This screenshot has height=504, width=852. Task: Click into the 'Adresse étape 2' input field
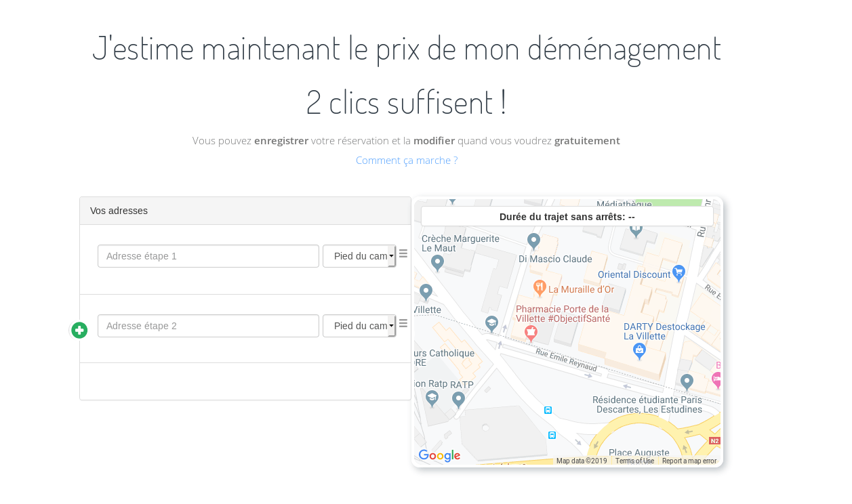click(x=208, y=326)
